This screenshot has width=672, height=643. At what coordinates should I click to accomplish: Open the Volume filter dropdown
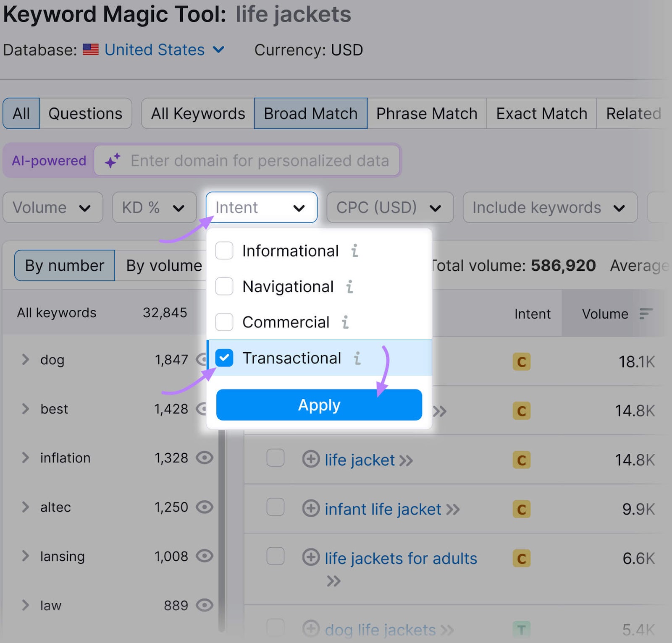53,207
